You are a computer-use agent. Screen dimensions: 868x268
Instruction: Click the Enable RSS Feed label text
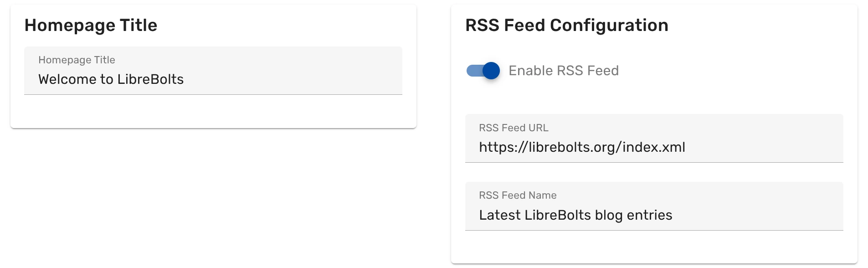(563, 71)
